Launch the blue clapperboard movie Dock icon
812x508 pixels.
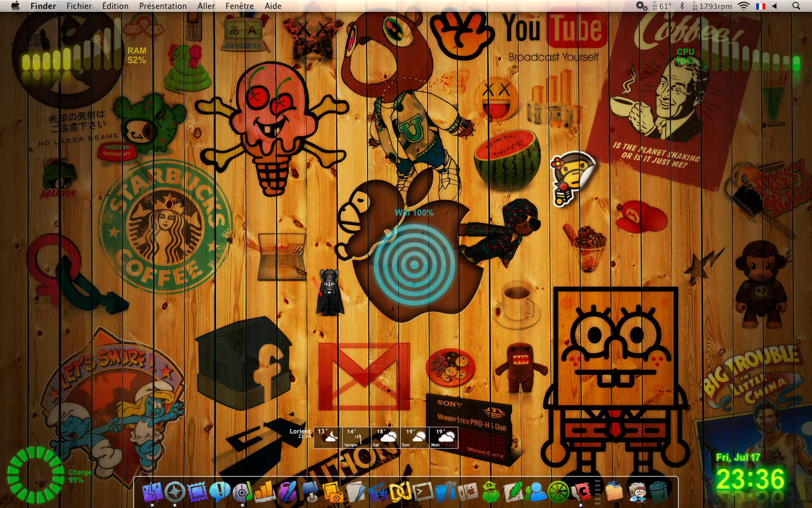(378, 492)
